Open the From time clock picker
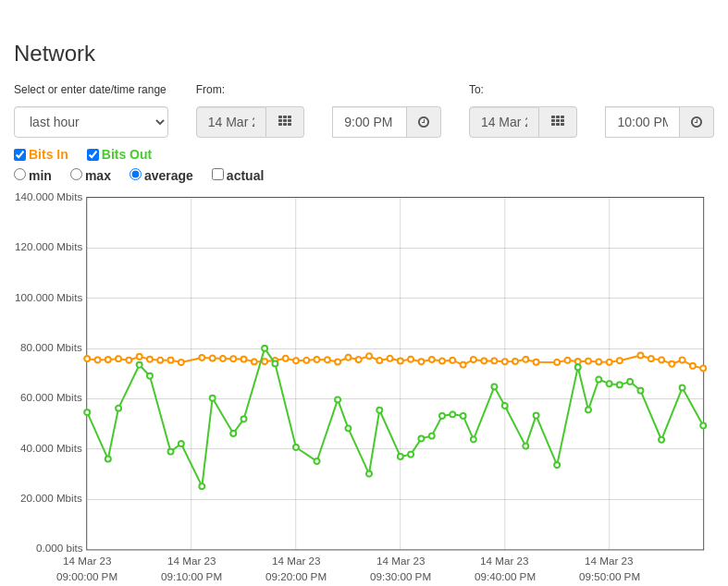 click(424, 122)
